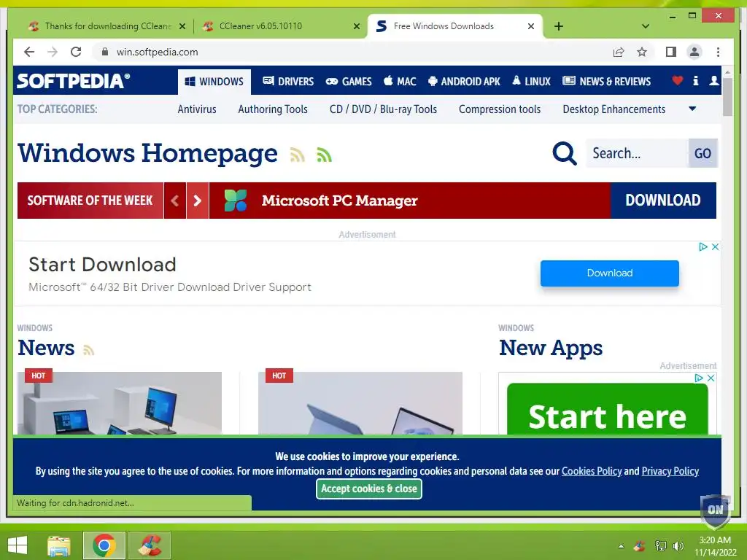Open the AdChoices icon on Start Download ad
This screenshot has height=560, width=747.
[x=703, y=246]
